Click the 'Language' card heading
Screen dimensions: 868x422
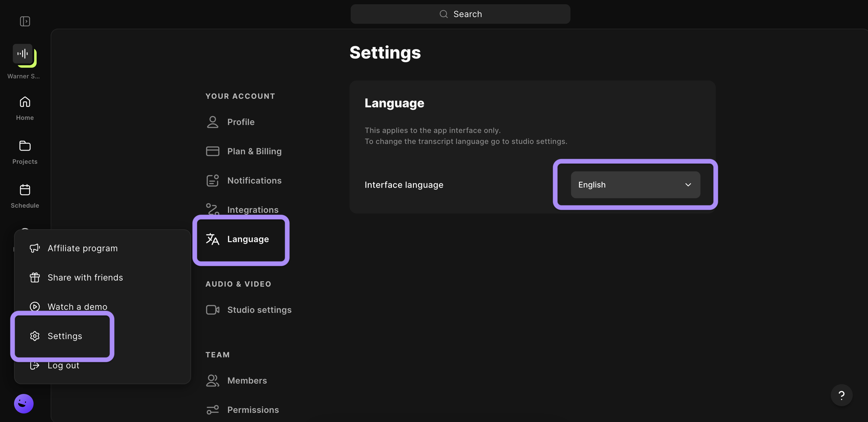click(394, 103)
